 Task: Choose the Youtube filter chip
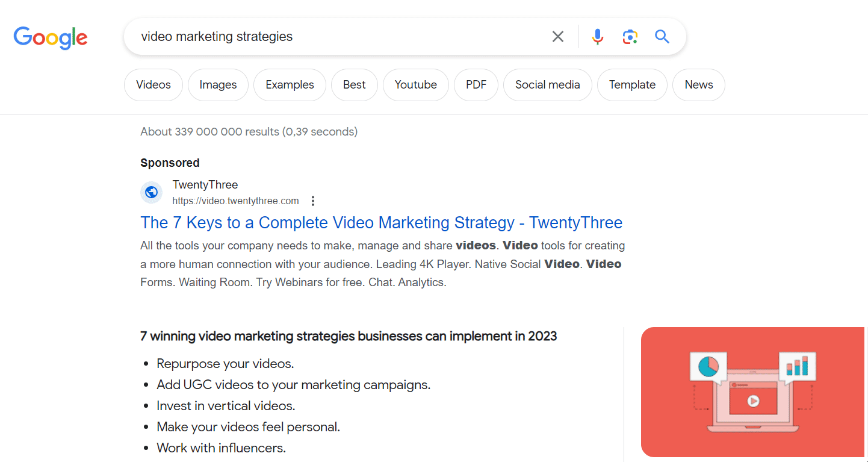coord(415,85)
